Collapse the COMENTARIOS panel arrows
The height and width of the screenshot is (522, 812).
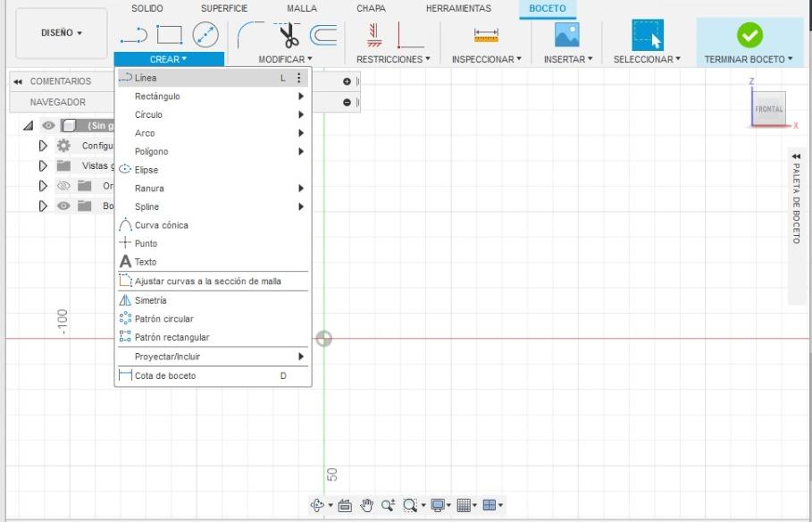click(x=18, y=81)
